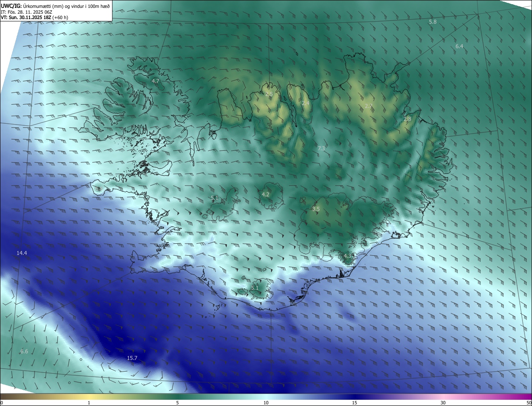The image size is (532, 406).
Task: Click the 5.1 value on Langjökull glacier in the west
Action: 214,198
